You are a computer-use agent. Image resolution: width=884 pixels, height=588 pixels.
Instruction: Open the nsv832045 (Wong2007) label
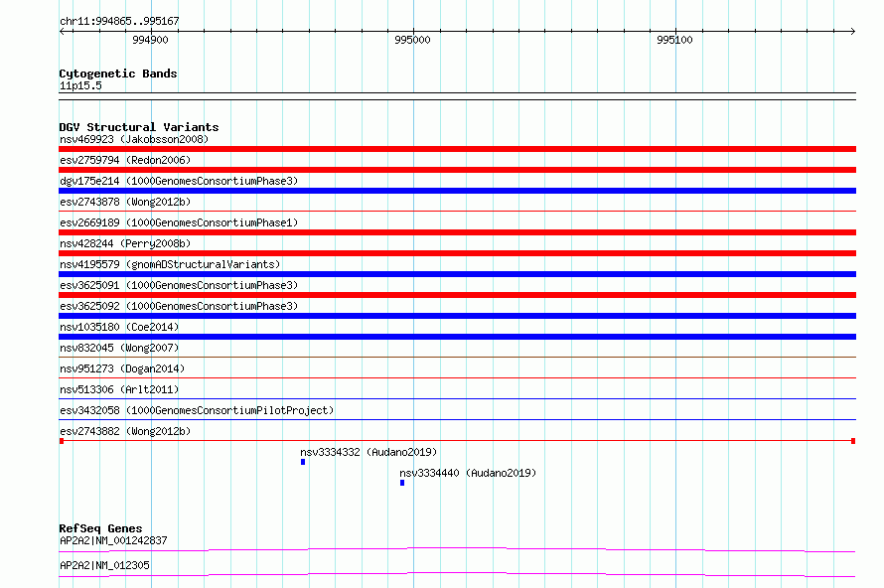point(119,348)
